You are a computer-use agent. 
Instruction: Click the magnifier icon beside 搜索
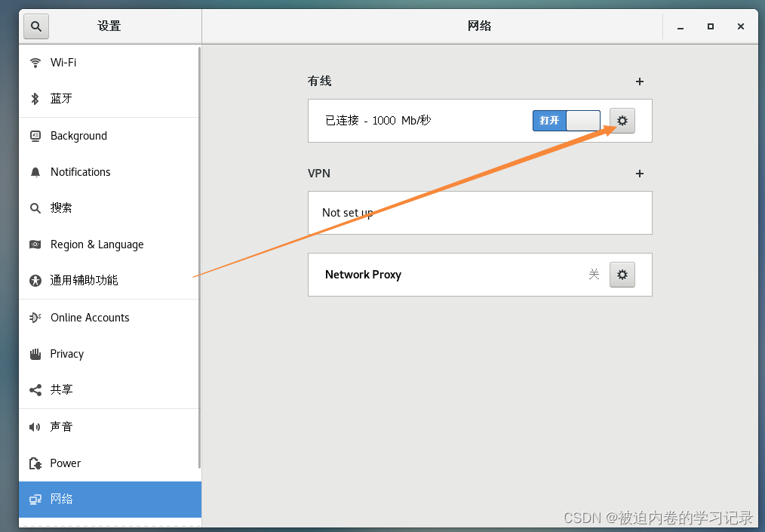pos(35,208)
